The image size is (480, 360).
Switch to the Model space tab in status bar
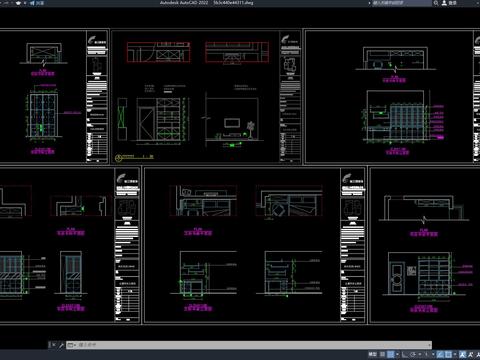(x=372, y=354)
